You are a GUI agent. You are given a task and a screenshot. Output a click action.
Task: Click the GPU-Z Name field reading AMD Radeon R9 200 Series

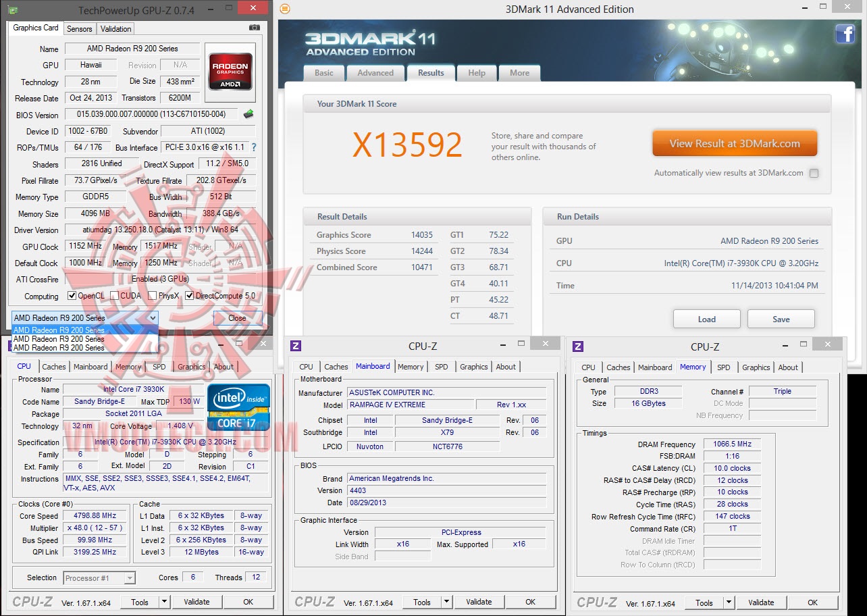(x=132, y=49)
